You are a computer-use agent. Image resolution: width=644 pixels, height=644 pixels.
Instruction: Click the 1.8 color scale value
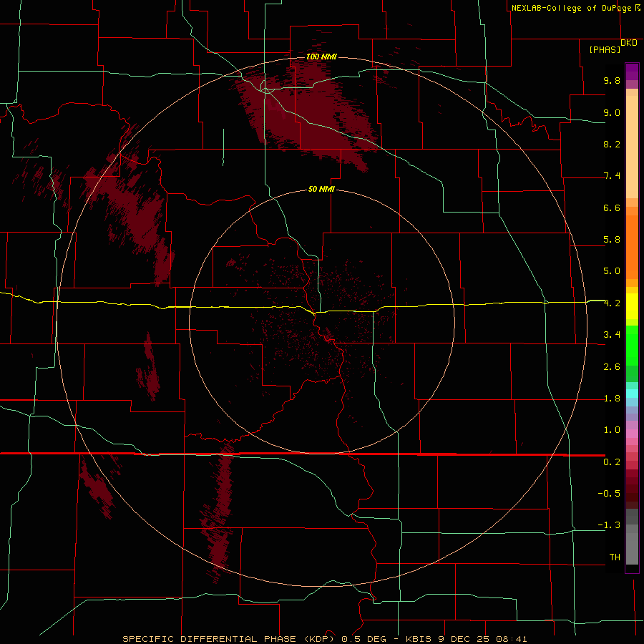(x=612, y=399)
